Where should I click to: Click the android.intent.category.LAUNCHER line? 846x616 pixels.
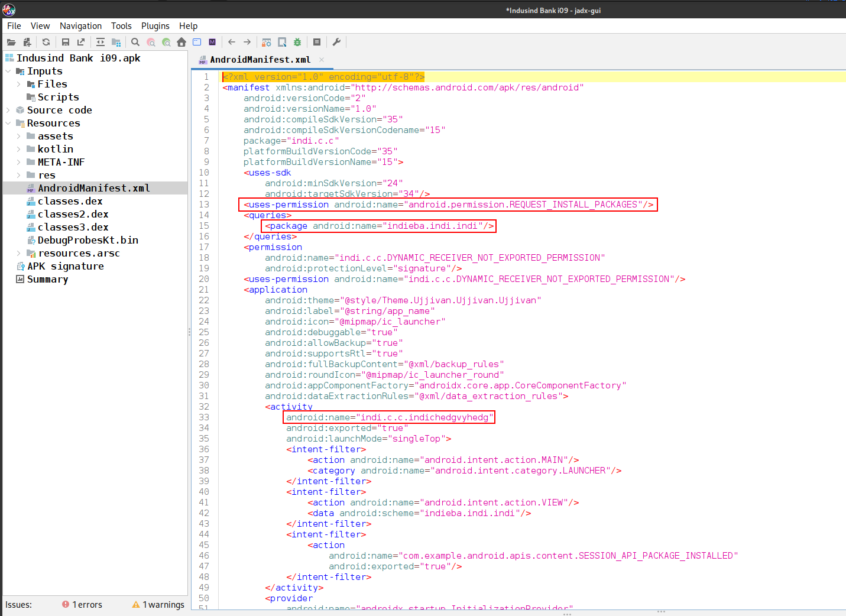point(465,471)
